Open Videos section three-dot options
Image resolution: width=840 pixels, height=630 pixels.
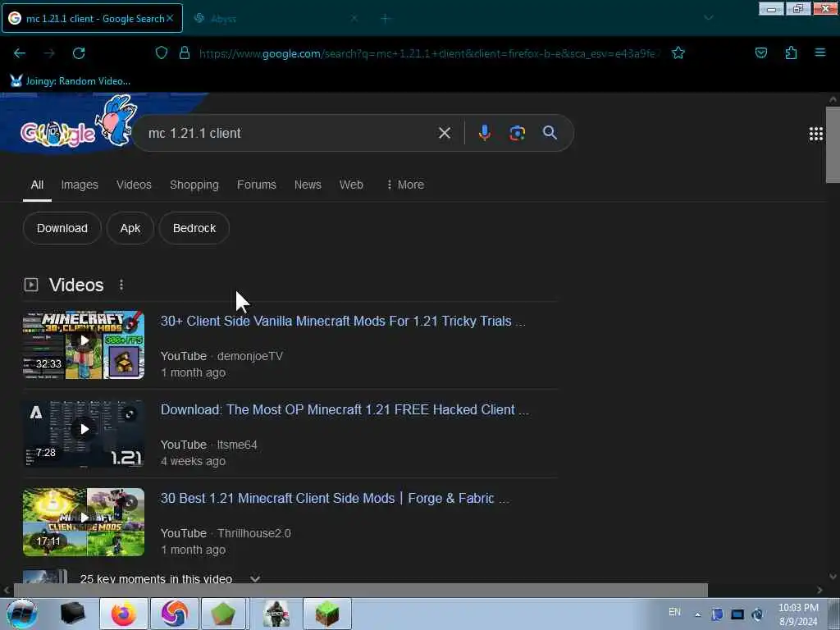pyautogui.click(x=121, y=285)
